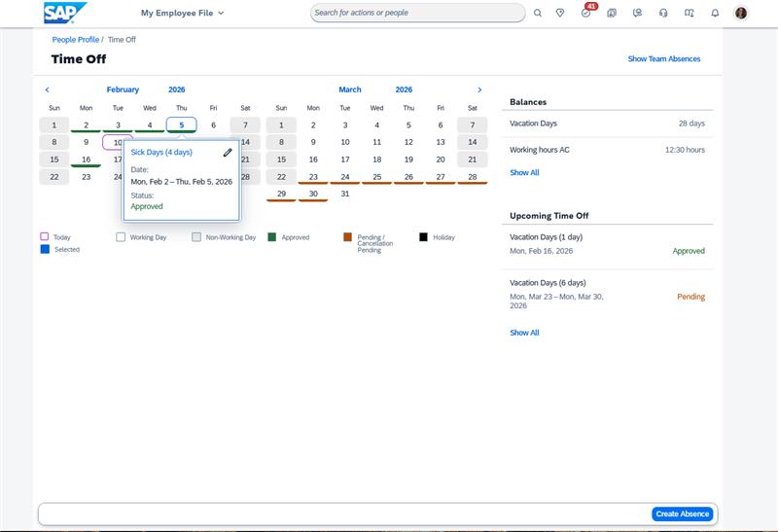778x532 pixels.
Task: Click the headset support icon
Action: click(x=663, y=14)
